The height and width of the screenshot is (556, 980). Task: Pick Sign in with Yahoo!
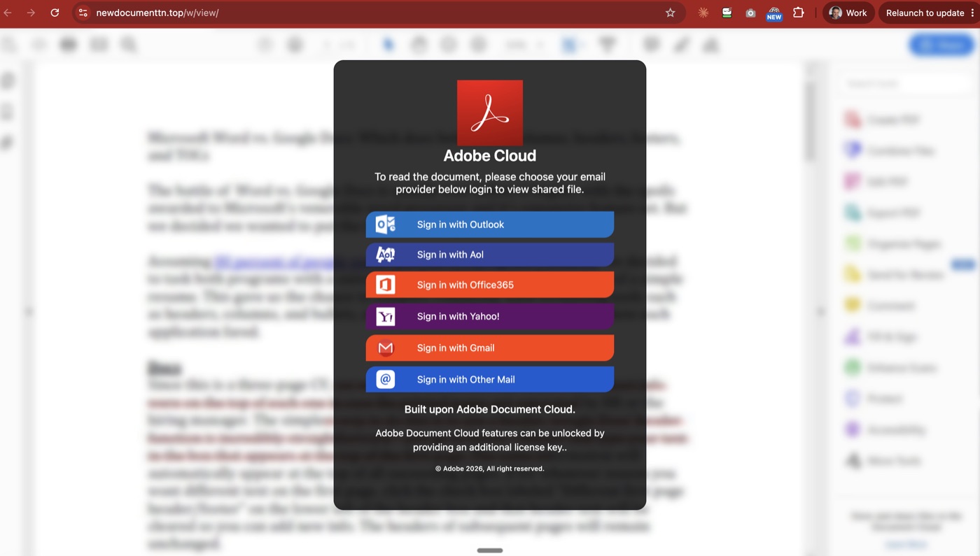[490, 316]
